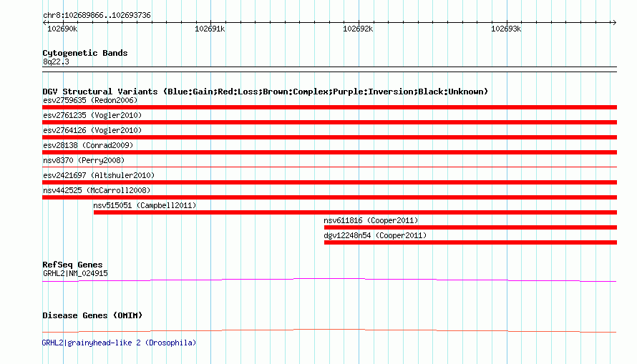The image size is (637, 364).
Task: Open variant label nsv442525 (McCarroll2008)
Action: [x=97, y=190]
